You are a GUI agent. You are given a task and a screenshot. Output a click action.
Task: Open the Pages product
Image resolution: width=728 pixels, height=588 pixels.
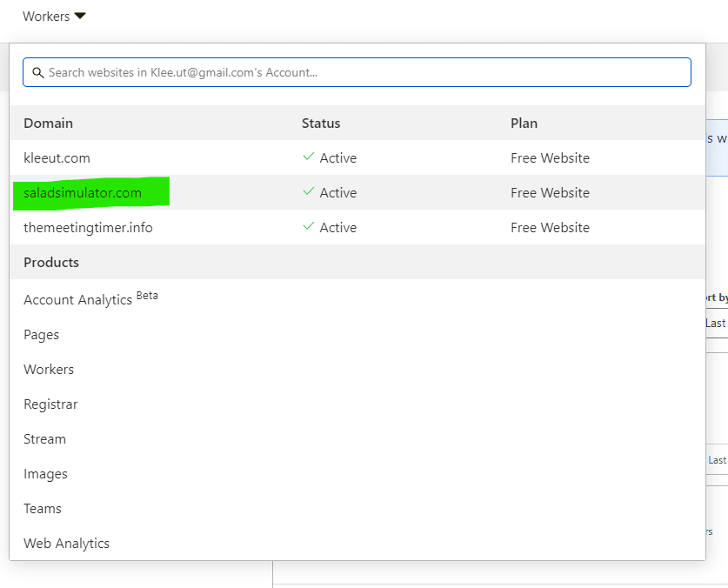(x=42, y=335)
